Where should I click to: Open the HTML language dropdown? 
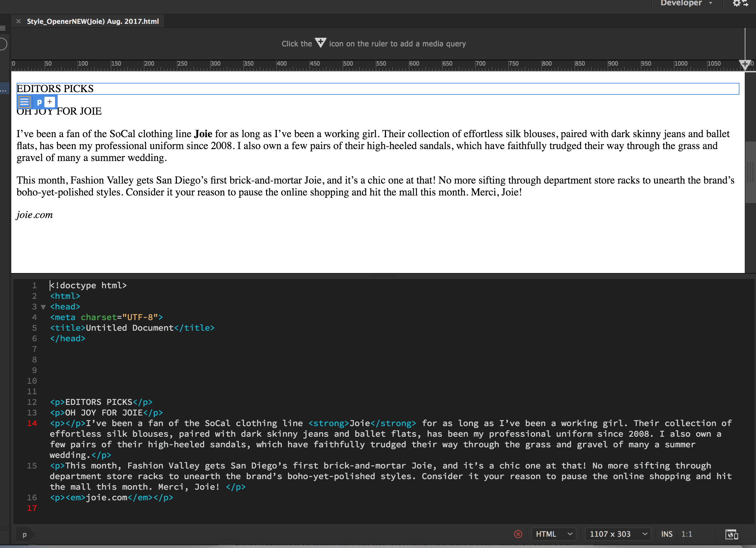(x=553, y=534)
